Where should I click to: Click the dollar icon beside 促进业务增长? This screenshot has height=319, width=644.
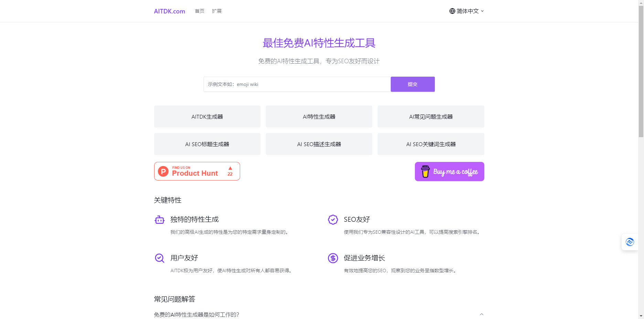tap(333, 258)
